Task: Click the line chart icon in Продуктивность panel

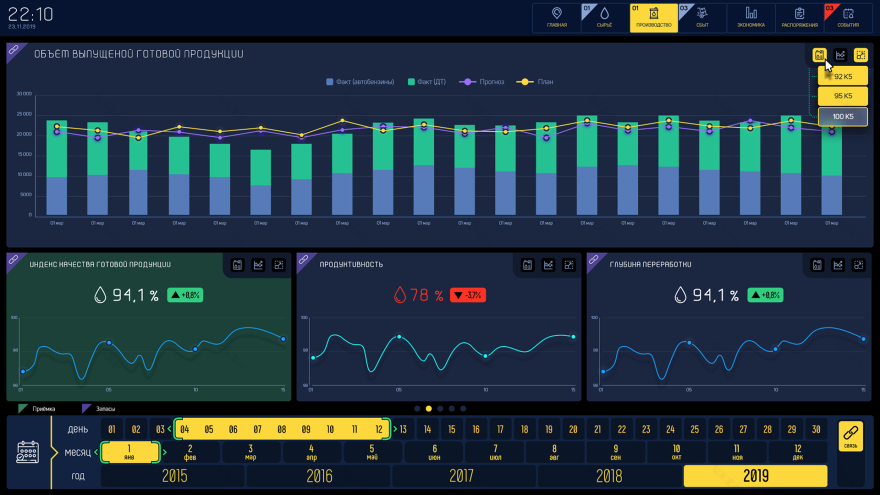Action: 549,265
